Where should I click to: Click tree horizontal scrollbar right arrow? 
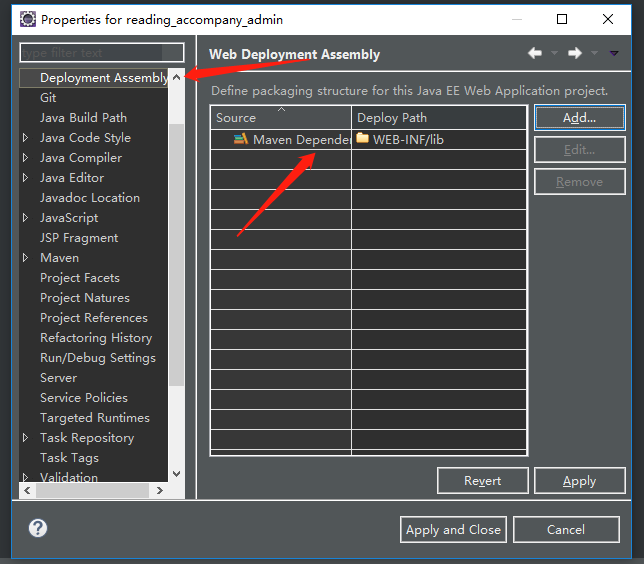pyautogui.click(x=160, y=490)
